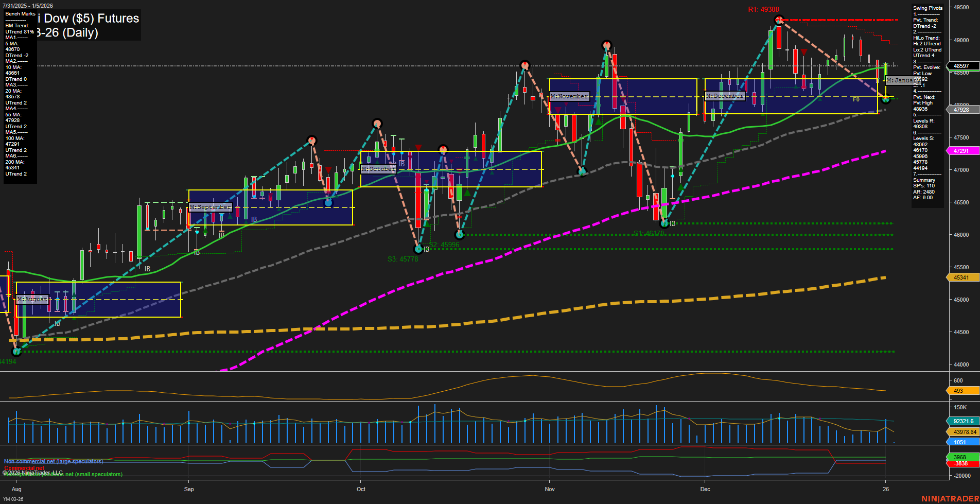Select the Dow ($5) Futures Daily chart title
980x504 pixels.
[72, 25]
